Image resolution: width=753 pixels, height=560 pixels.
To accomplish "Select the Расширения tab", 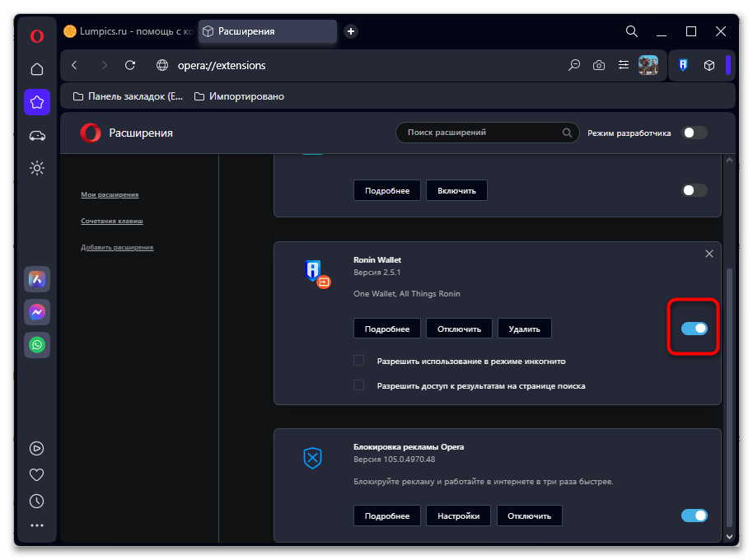I will point(268,31).
